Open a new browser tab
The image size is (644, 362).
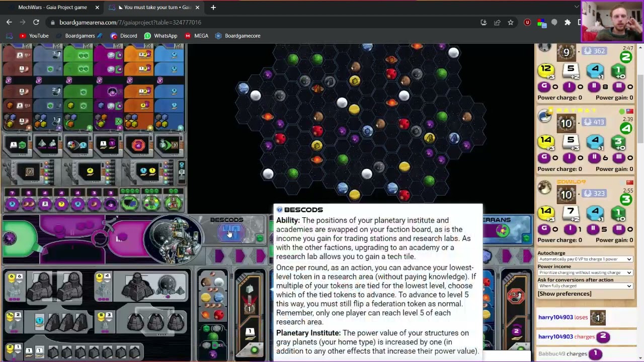tap(213, 8)
